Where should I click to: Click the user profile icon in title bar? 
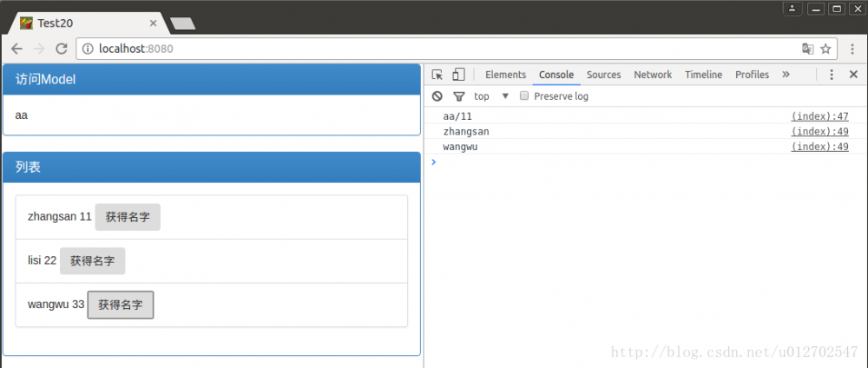792,9
